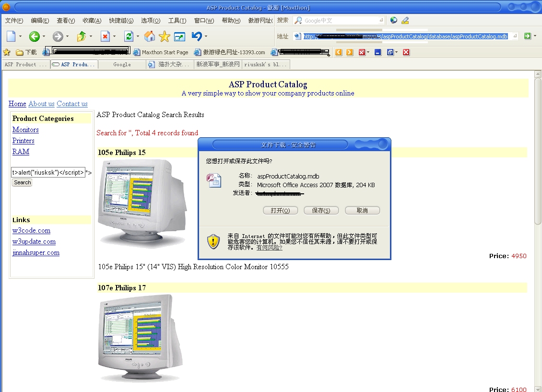Open dropdown next to new page icon
Screen dimensions: 542x392
(21, 36)
